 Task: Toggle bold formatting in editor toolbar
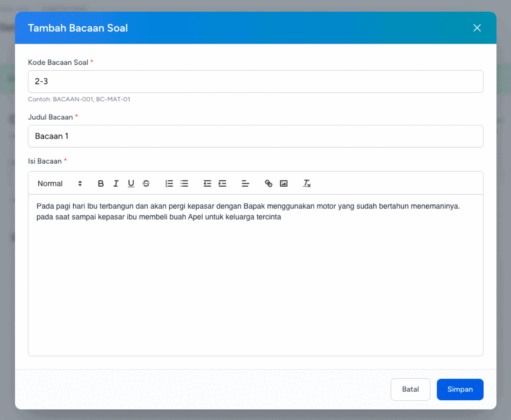point(101,183)
